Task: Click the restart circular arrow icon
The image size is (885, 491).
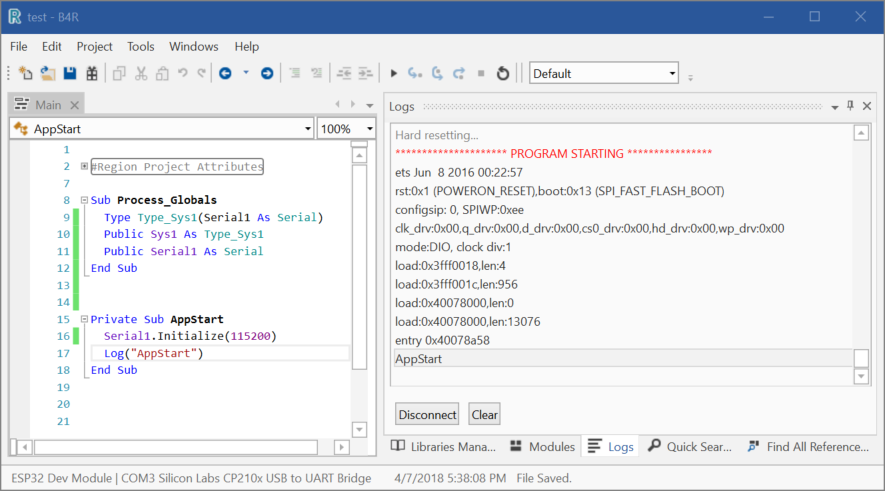Action: click(x=503, y=73)
